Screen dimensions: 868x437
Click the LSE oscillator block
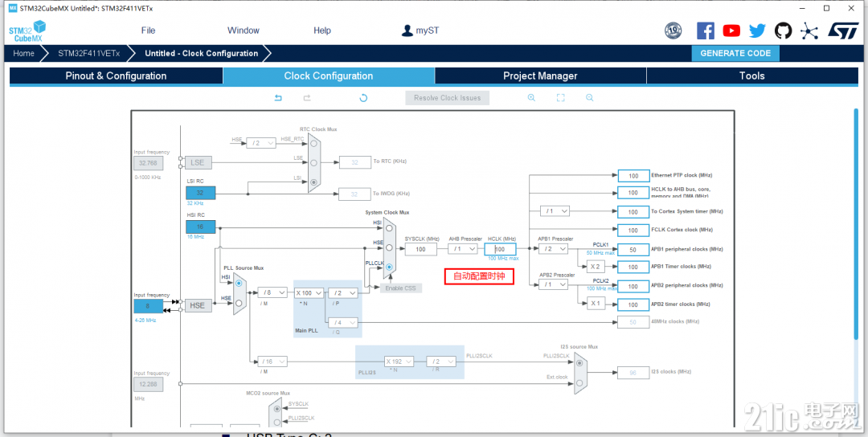click(x=198, y=162)
